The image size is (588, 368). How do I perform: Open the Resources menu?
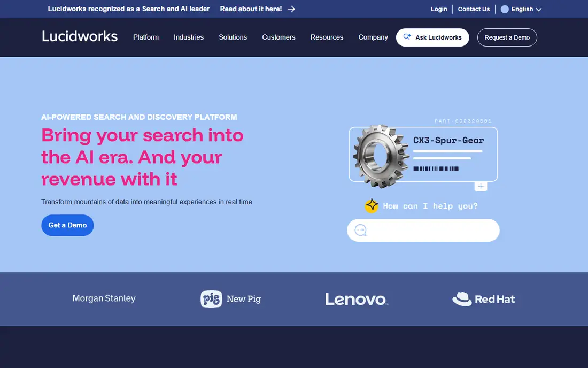[327, 37]
